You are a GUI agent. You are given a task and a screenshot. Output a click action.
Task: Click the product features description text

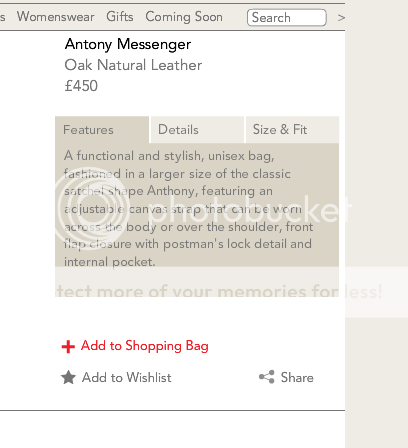click(188, 209)
